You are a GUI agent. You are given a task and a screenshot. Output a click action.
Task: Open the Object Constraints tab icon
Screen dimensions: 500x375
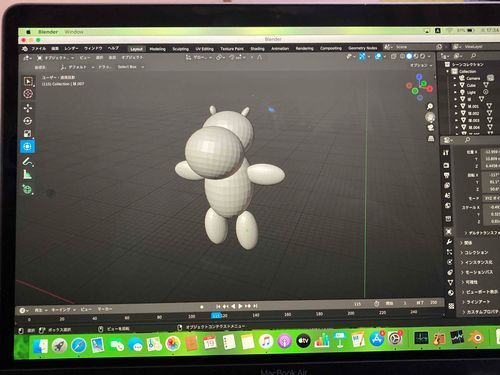coord(450,272)
